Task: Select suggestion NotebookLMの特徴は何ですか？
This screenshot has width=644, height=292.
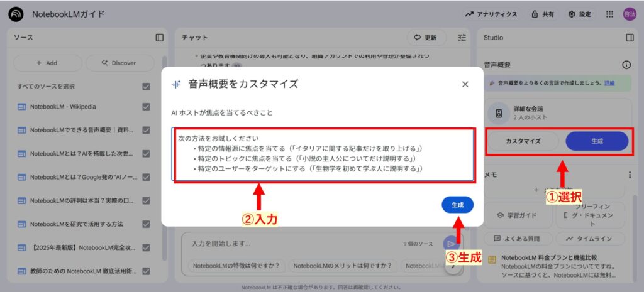Action: [236, 266]
